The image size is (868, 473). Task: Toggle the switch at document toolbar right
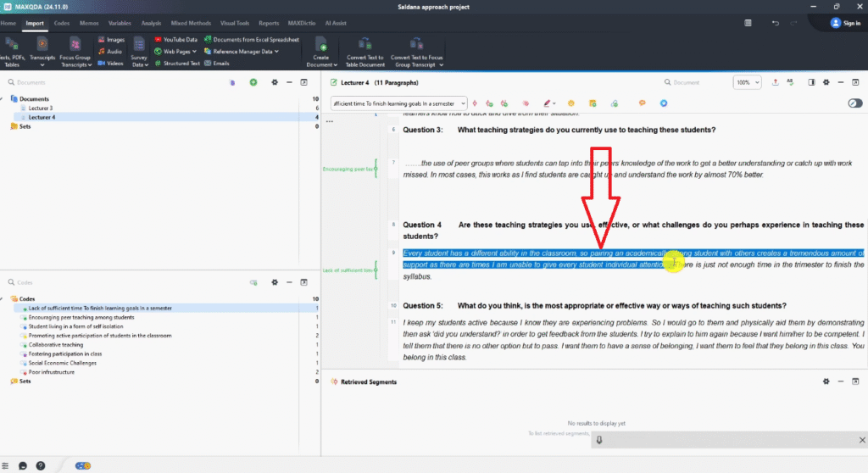click(x=854, y=103)
